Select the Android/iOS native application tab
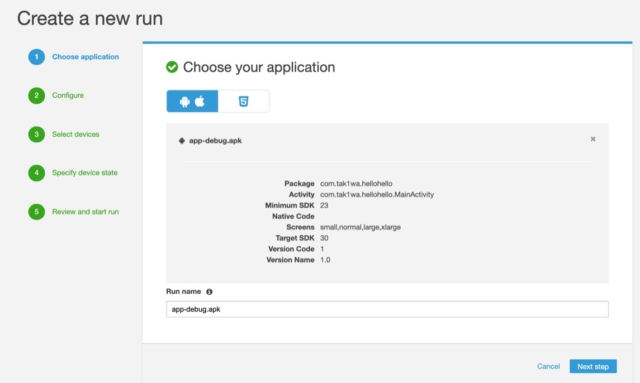The height and width of the screenshot is (383, 640). (x=192, y=101)
